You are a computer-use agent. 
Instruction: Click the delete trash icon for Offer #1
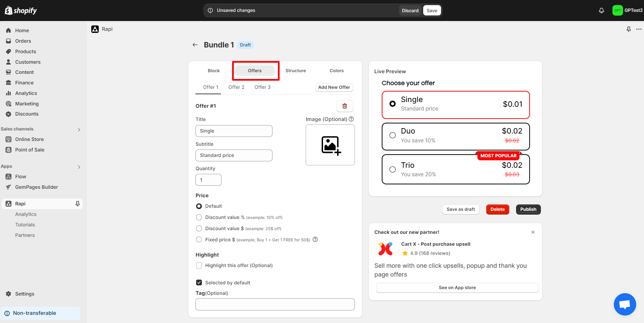[345, 106]
